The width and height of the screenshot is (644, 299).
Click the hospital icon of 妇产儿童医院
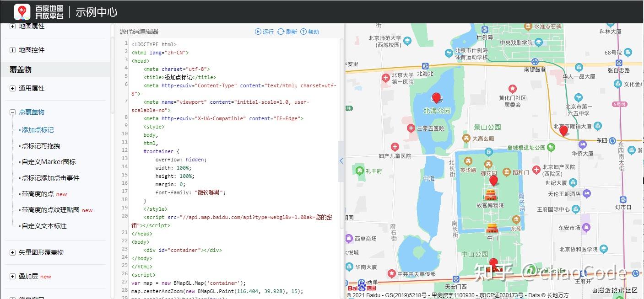395,147
